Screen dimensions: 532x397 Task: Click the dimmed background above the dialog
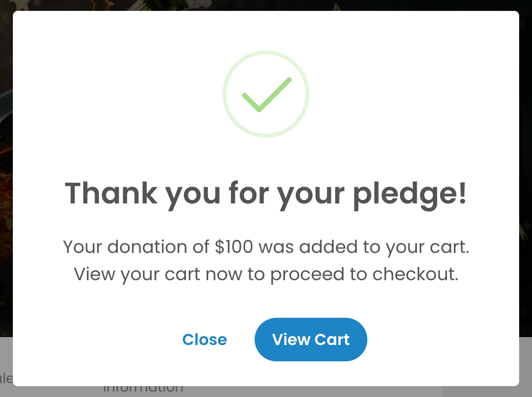(266, 5)
